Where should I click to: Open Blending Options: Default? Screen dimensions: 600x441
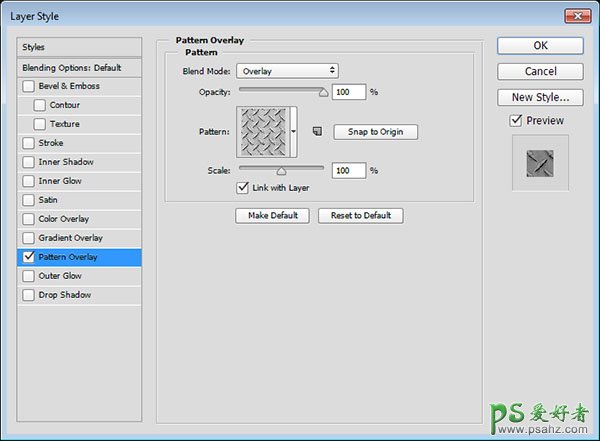(80, 67)
